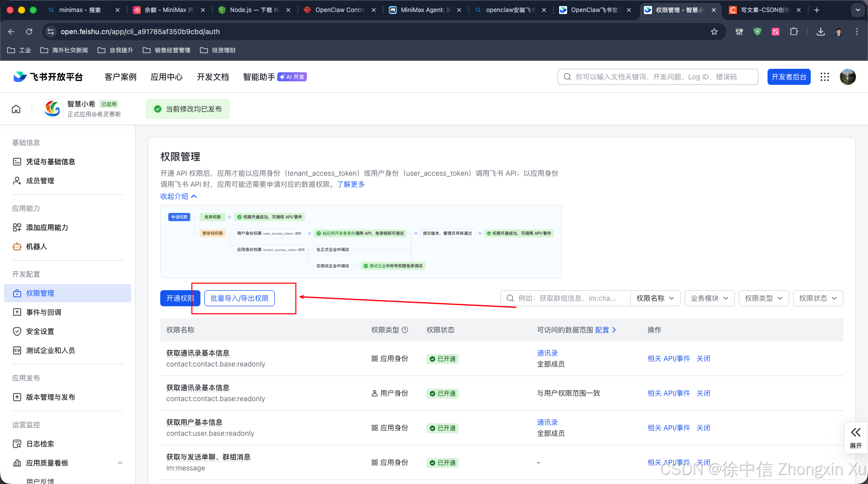
Task: Bookmark this page with the star icon
Action: point(714,32)
